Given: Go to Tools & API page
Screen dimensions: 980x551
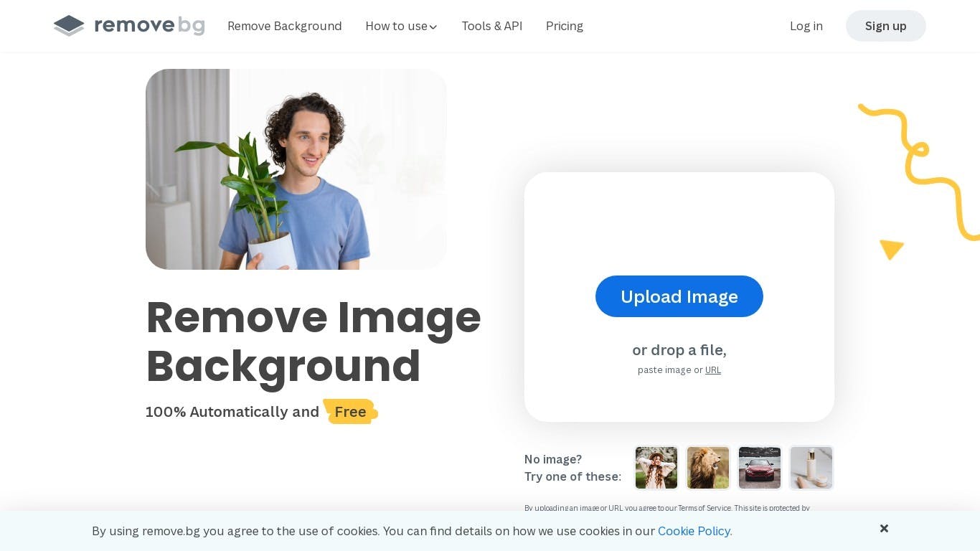Looking at the screenshot, I should pos(491,26).
